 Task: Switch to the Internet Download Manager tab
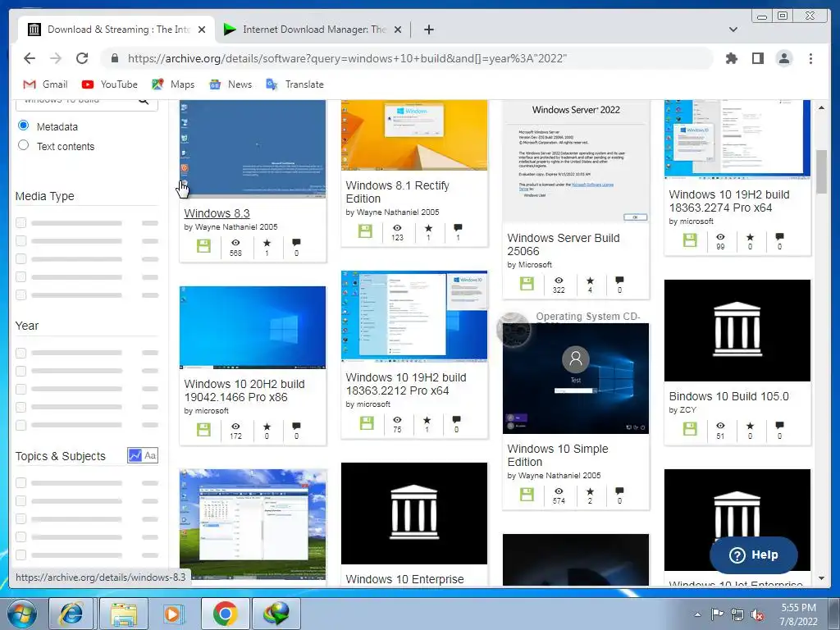coord(313,30)
